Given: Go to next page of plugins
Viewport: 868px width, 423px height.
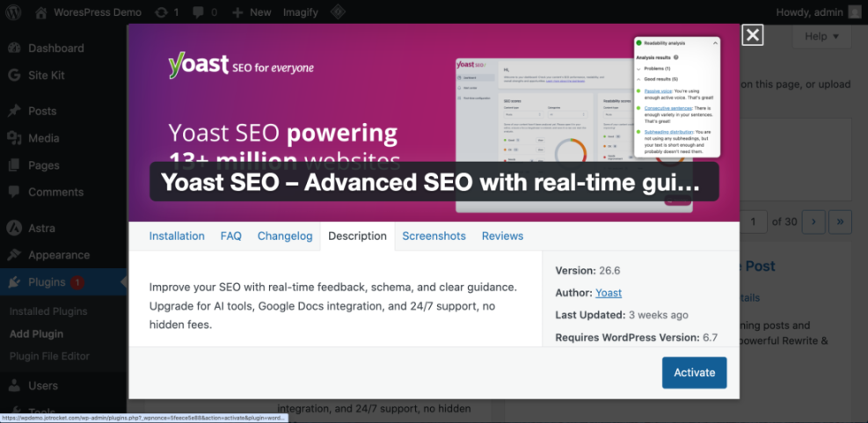Looking at the screenshot, I should tap(813, 222).
